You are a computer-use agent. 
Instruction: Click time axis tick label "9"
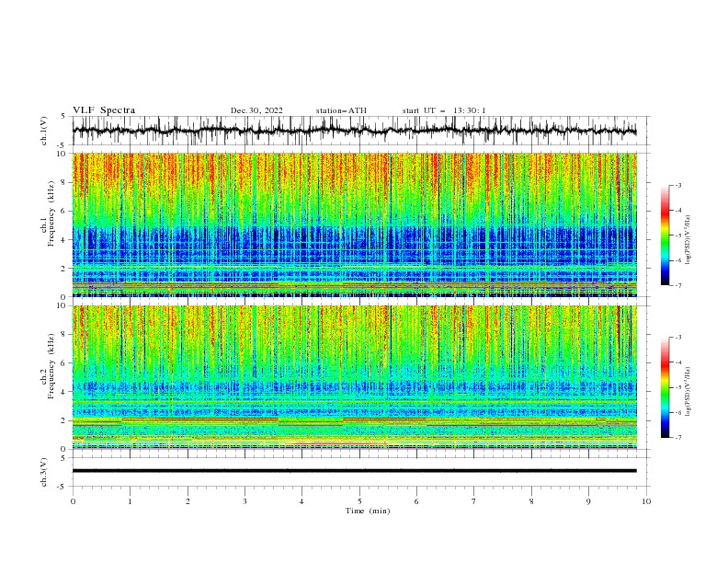588,501
